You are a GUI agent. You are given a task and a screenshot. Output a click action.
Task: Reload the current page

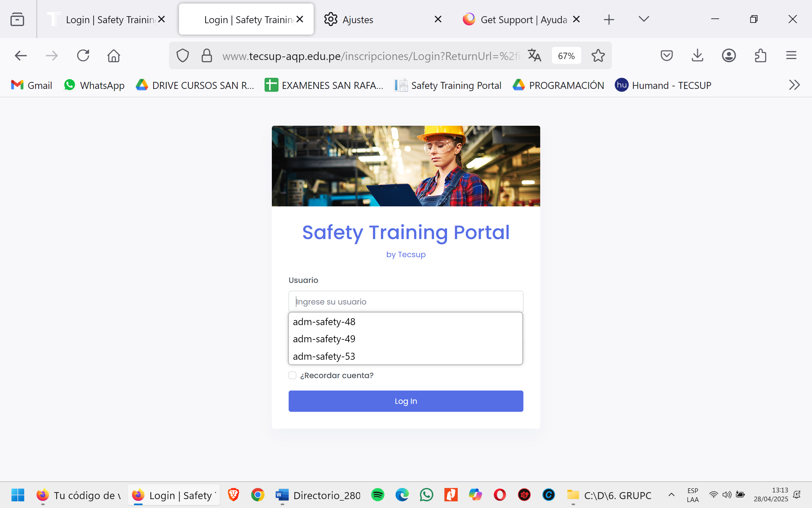[83, 56]
